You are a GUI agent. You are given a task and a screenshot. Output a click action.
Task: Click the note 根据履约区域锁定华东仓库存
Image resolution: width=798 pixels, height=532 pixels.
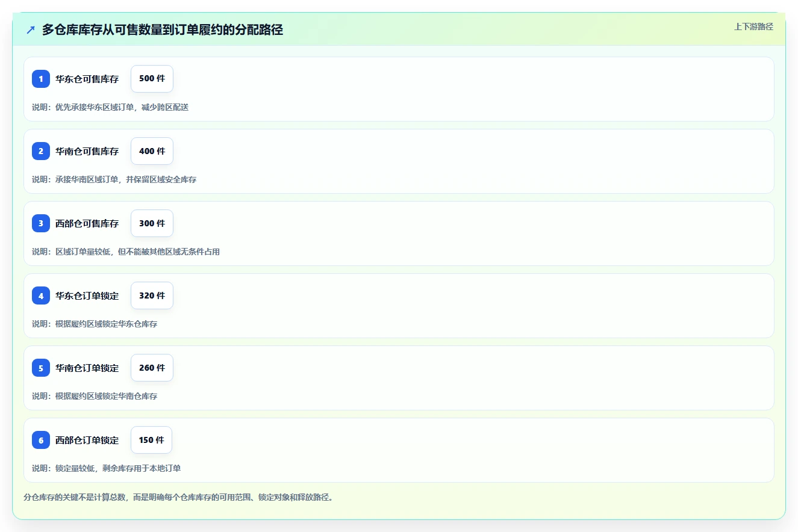coord(95,324)
